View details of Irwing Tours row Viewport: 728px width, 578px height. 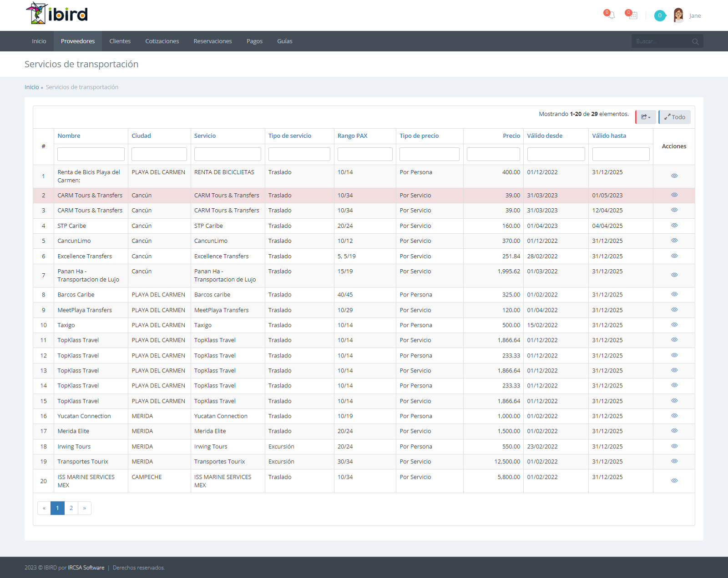[x=674, y=446]
